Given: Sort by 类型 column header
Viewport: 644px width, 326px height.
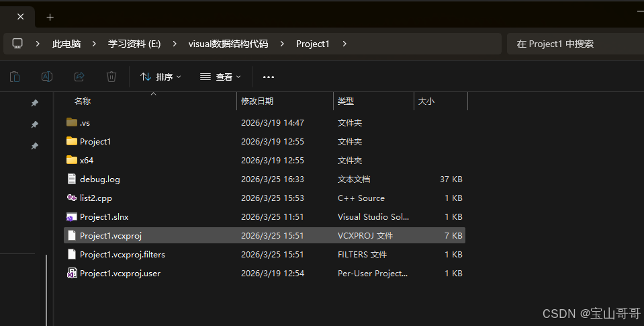Looking at the screenshot, I should click(346, 101).
